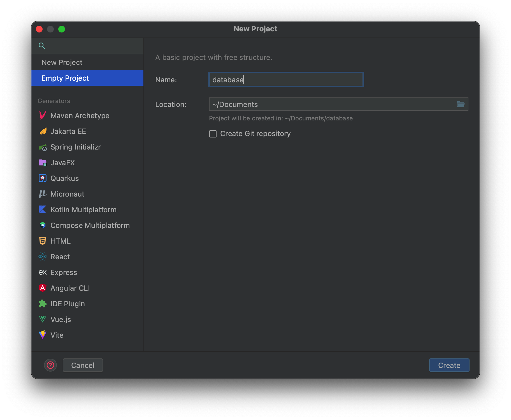Click the Create button
Viewport: 511px width, 420px height.
[449, 365]
